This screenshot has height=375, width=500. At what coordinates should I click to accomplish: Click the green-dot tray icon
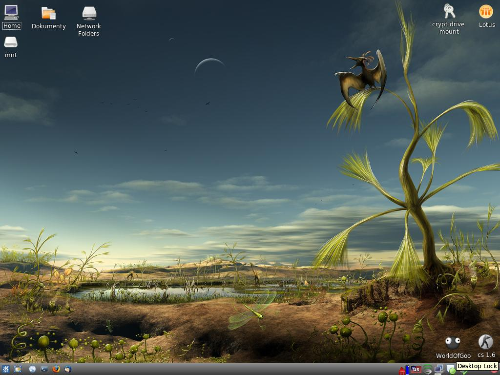point(451,370)
